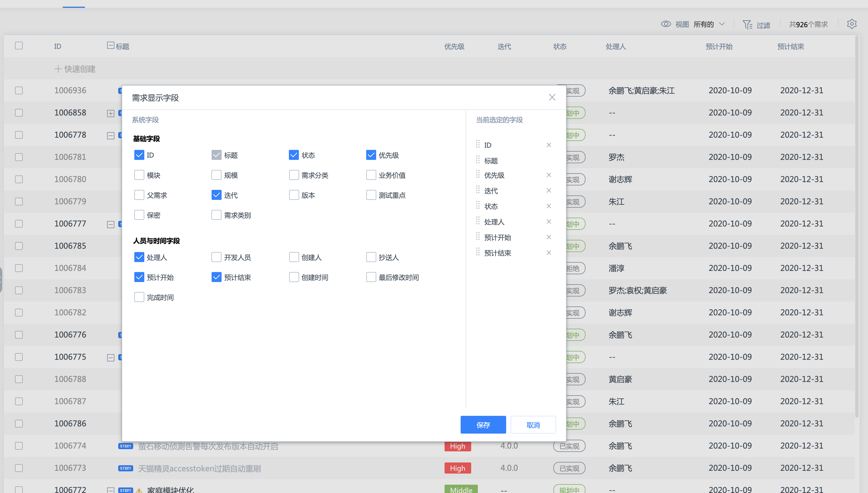Image resolution: width=868 pixels, height=493 pixels.
Task: Remove 迭代 from selected fields list
Action: click(549, 191)
